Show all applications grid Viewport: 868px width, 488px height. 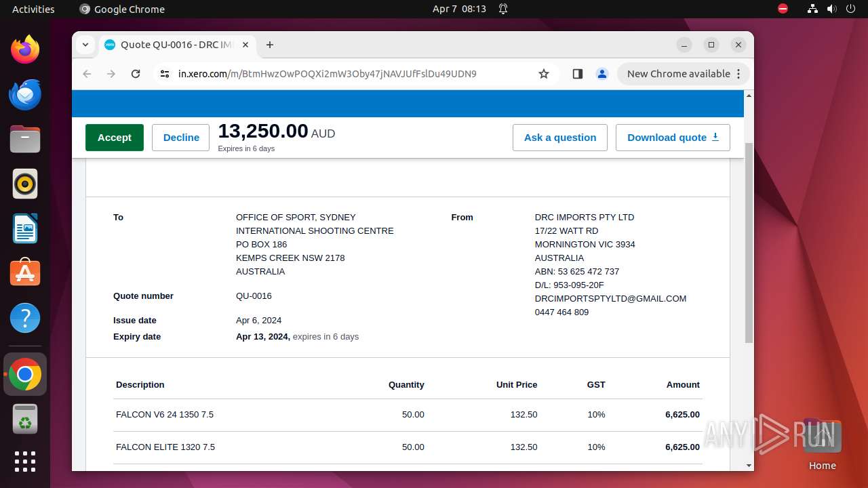25,462
